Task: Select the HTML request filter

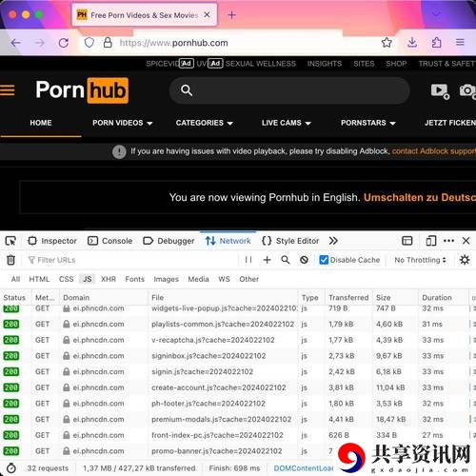Action: click(x=39, y=279)
